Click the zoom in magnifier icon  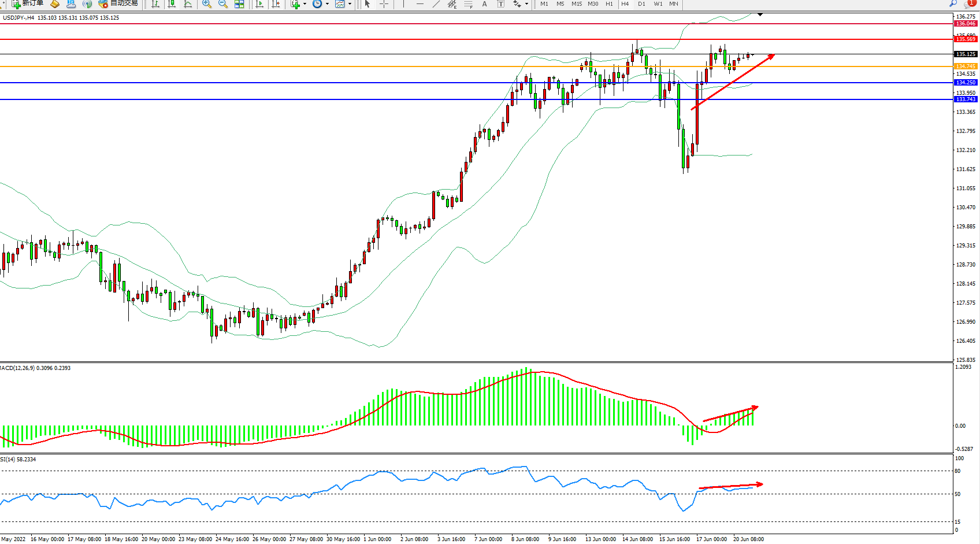tap(207, 4)
